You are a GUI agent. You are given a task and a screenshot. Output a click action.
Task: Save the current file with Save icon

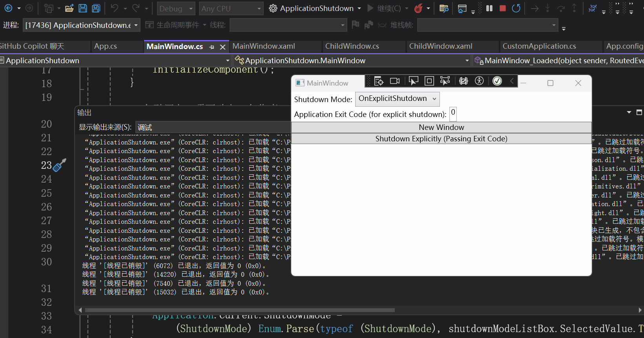click(x=83, y=8)
